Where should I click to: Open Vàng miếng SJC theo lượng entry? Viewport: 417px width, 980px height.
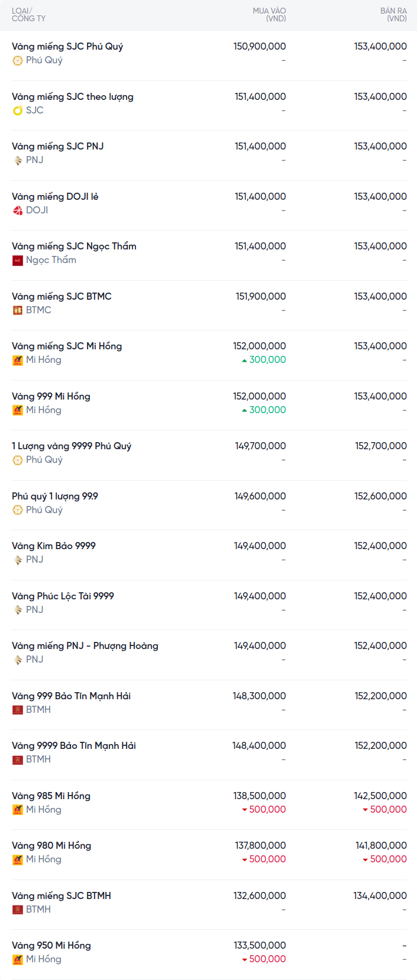click(x=73, y=97)
